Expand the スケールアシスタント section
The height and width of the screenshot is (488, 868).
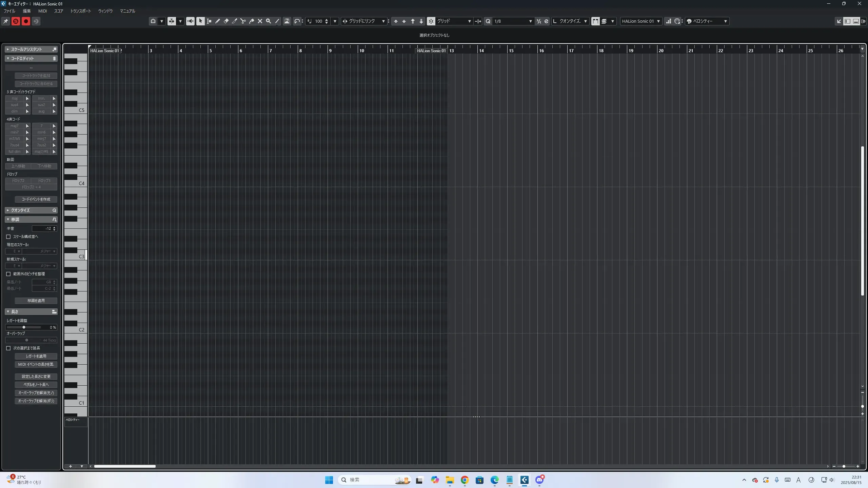[26, 49]
